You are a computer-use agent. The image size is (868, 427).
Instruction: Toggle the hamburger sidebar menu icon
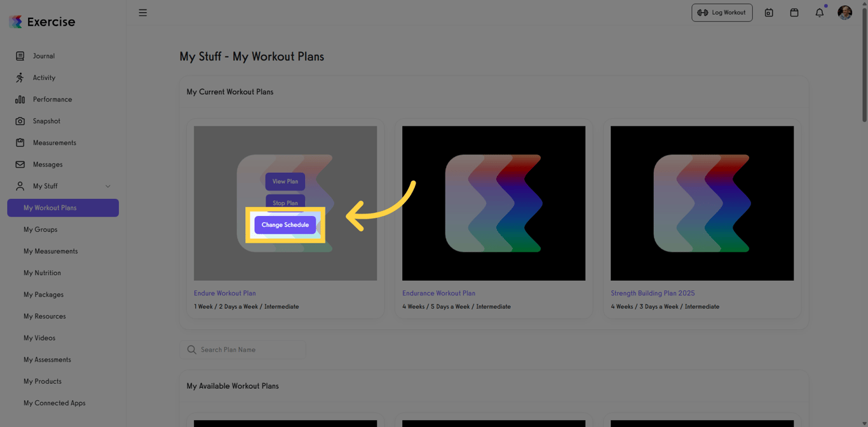point(143,13)
